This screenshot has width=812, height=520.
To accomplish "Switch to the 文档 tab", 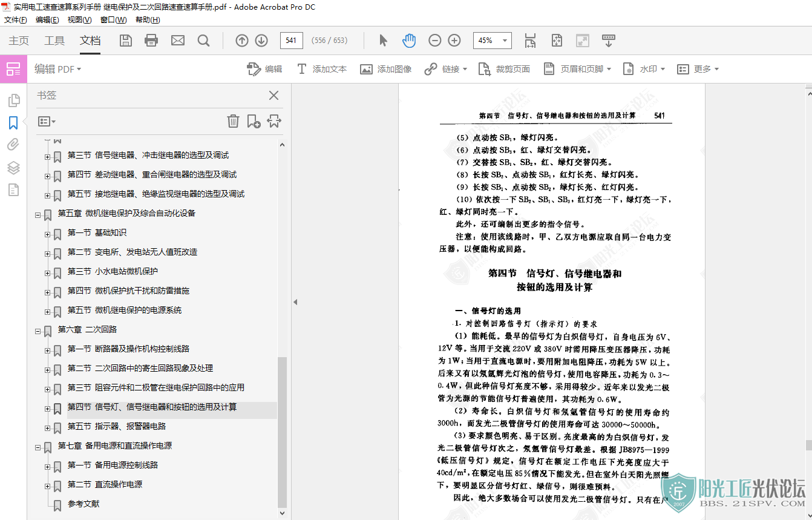I will 90,41.
